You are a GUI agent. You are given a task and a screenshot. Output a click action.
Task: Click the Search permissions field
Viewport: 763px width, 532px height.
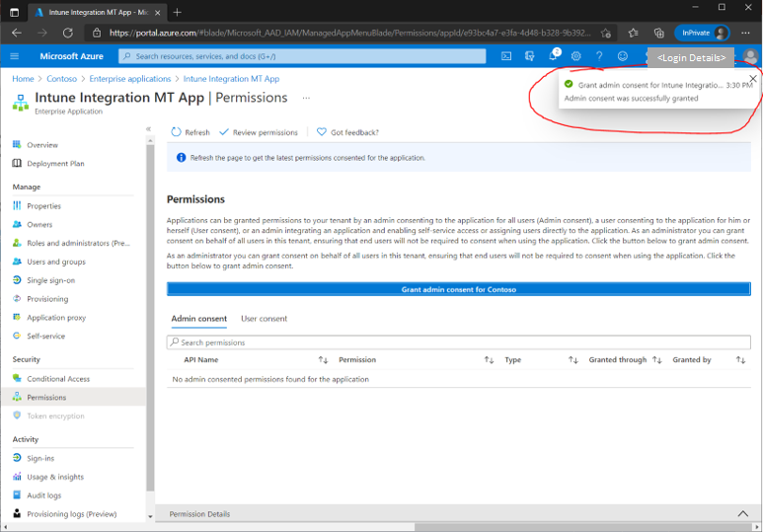pos(458,342)
